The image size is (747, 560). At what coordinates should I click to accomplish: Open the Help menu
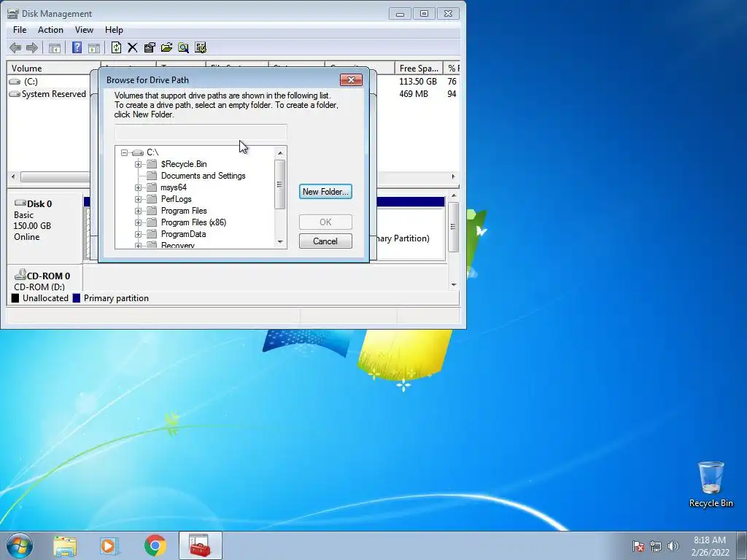114,29
